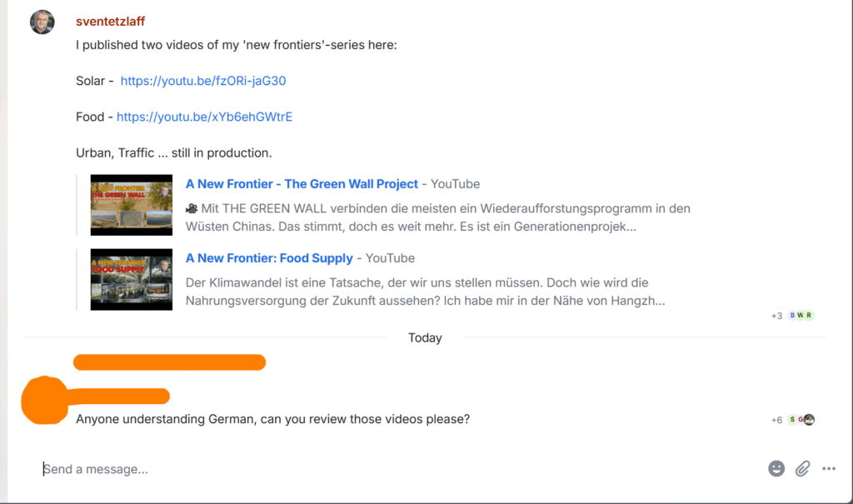Image resolution: width=853 pixels, height=504 pixels.
Task: Click the B reader avatar badge
Action: (x=792, y=315)
